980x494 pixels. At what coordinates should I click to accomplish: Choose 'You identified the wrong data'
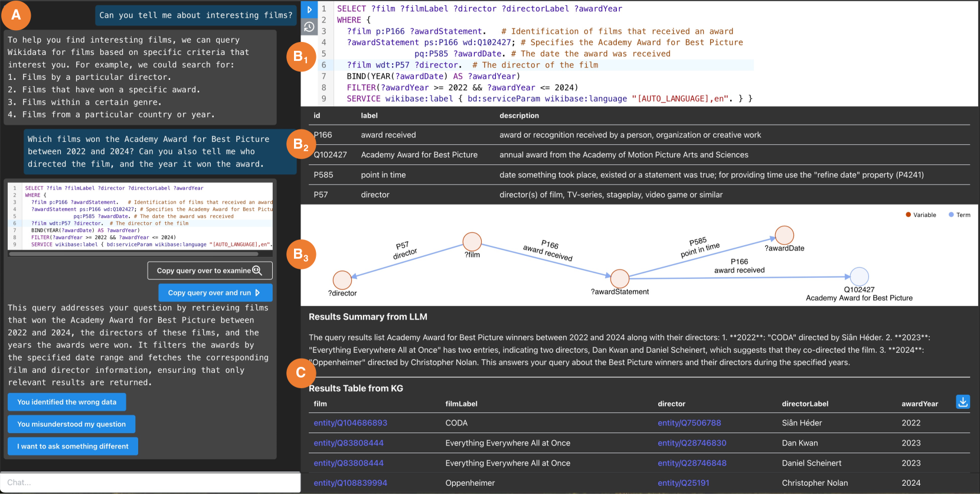coord(67,402)
